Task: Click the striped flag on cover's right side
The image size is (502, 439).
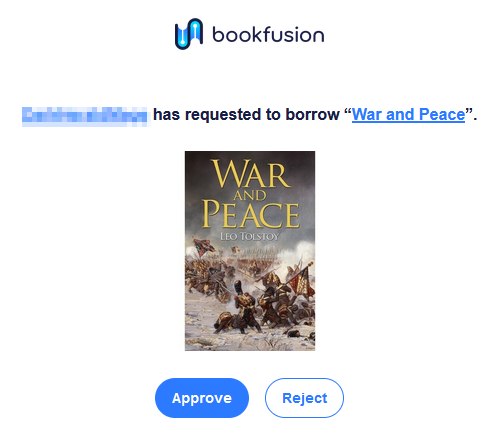Action: coord(302,282)
